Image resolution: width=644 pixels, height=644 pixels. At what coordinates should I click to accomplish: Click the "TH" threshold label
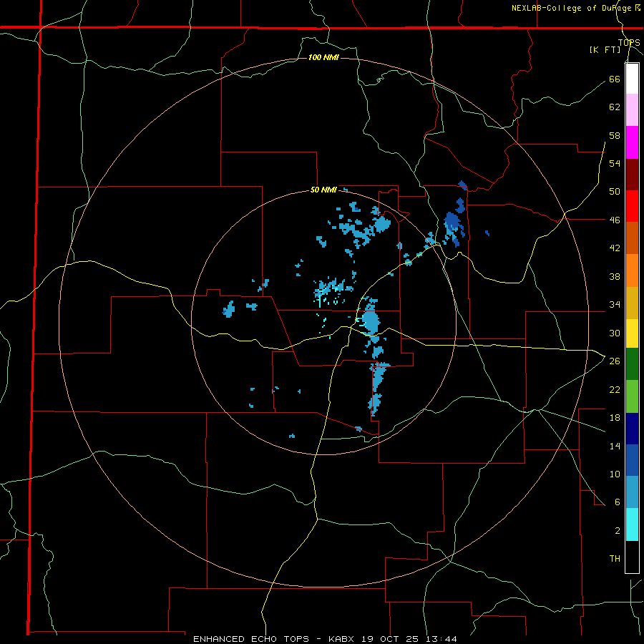(615, 559)
